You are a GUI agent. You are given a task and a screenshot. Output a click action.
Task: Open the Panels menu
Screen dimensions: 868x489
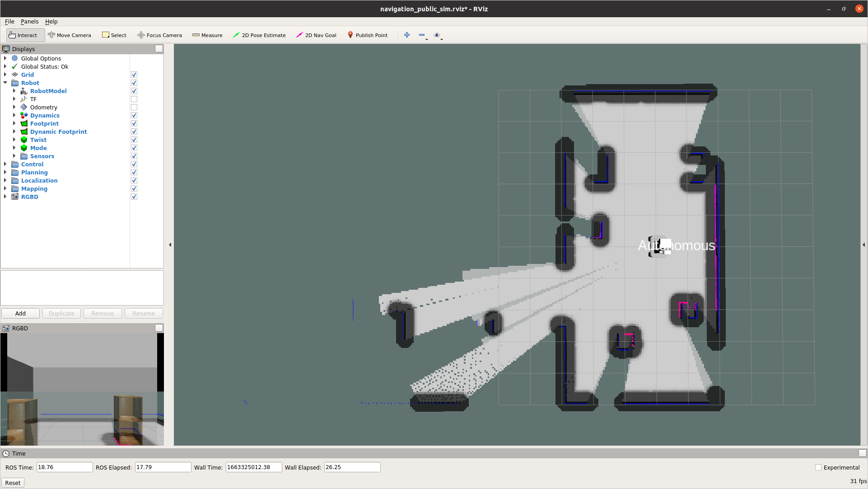[x=29, y=21]
